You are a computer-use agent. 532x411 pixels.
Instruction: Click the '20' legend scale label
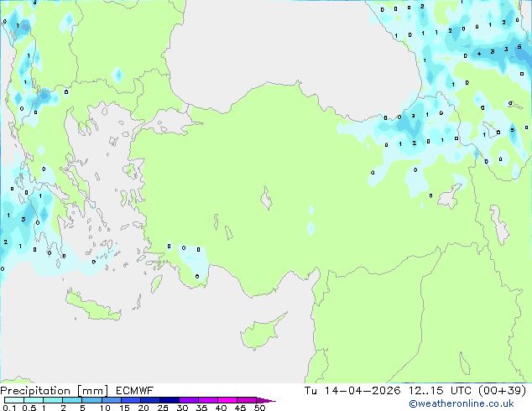[x=143, y=408]
